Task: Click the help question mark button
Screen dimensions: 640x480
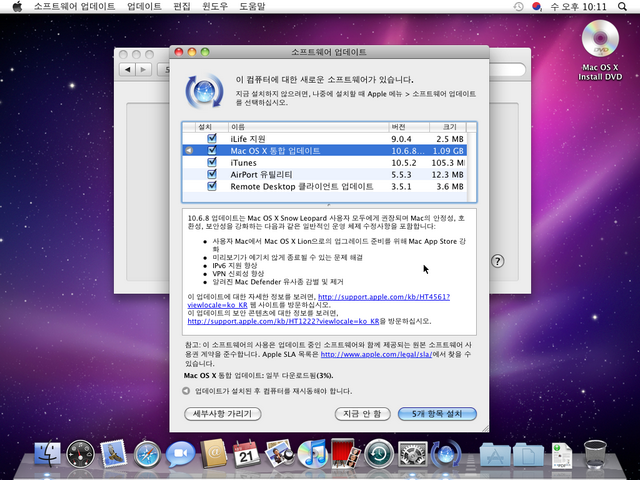Action: (x=497, y=261)
